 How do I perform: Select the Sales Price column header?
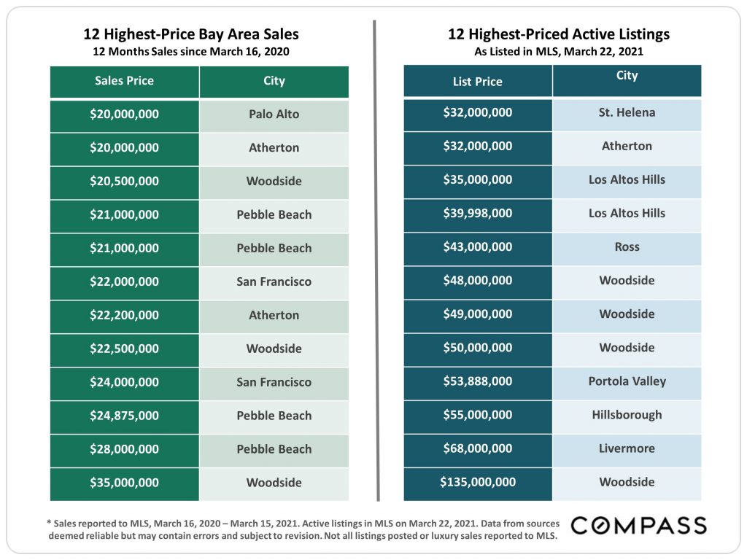click(124, 82)
